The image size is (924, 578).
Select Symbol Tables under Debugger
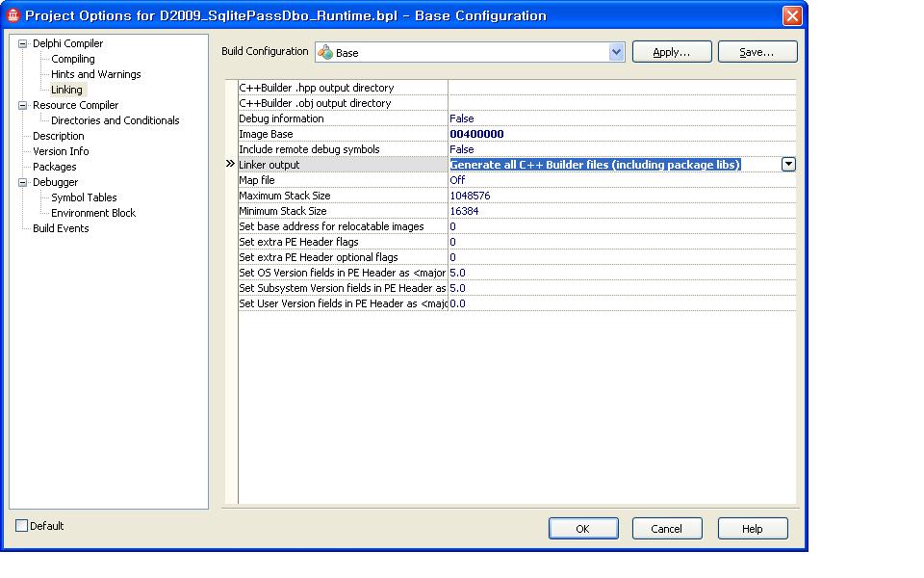pos(84,197)
